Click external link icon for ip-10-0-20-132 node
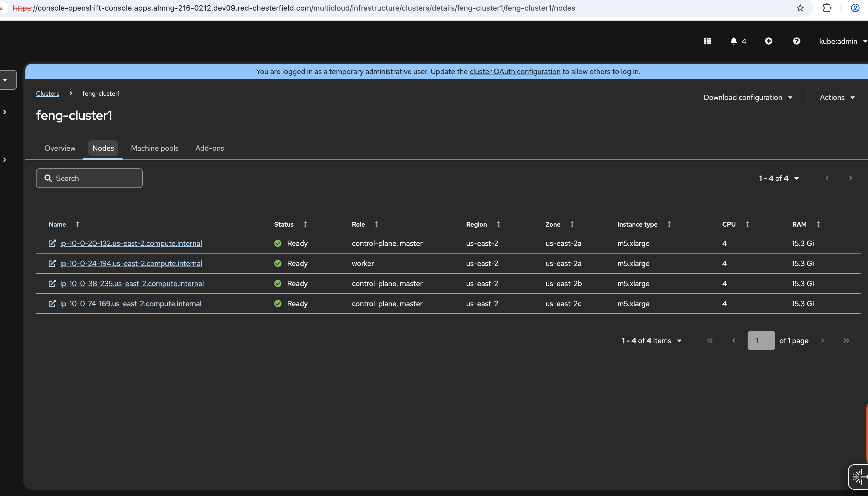This screenshot has width=868, height=496. (x=52, y=243)
